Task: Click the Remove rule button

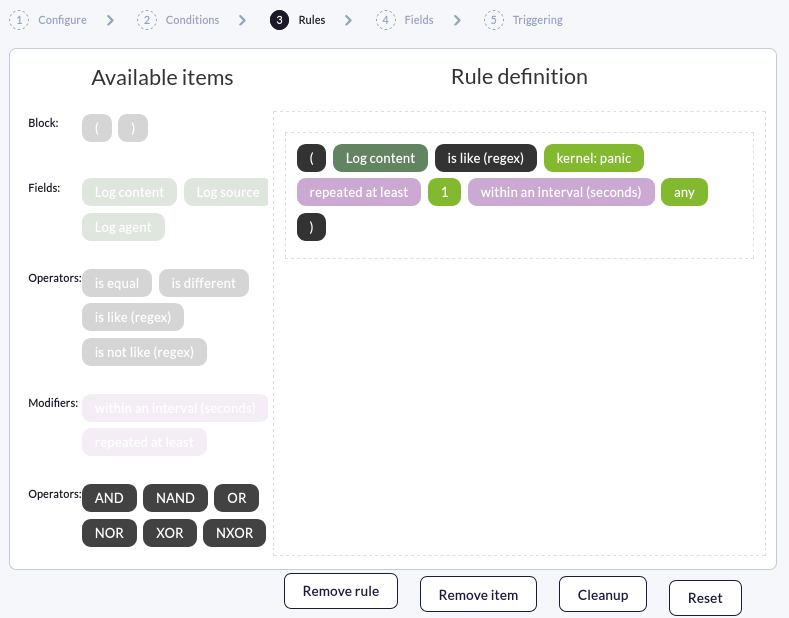Action: coord(341,591)
